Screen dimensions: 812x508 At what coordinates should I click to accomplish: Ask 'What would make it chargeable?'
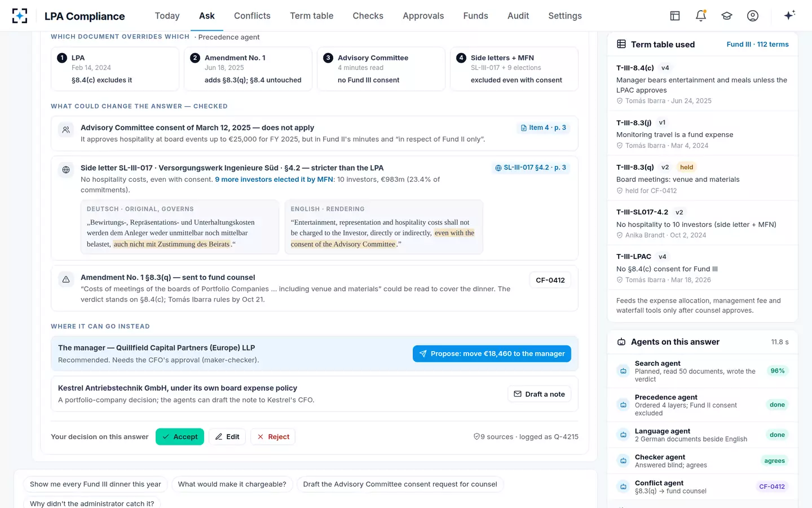[232, 484]
